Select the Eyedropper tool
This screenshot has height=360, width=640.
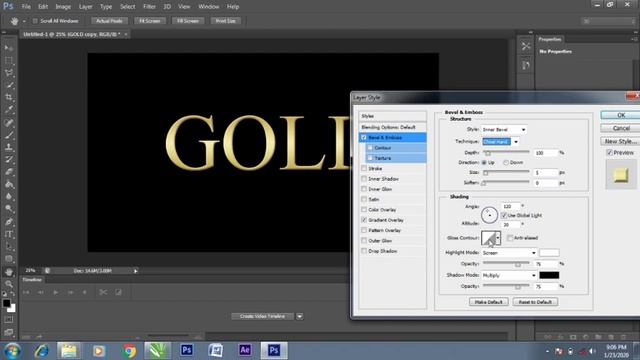[x=9, y=109]
